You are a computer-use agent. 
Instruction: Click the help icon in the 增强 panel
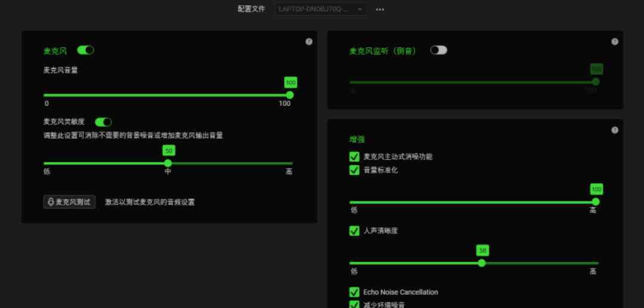tap(615, 130)
